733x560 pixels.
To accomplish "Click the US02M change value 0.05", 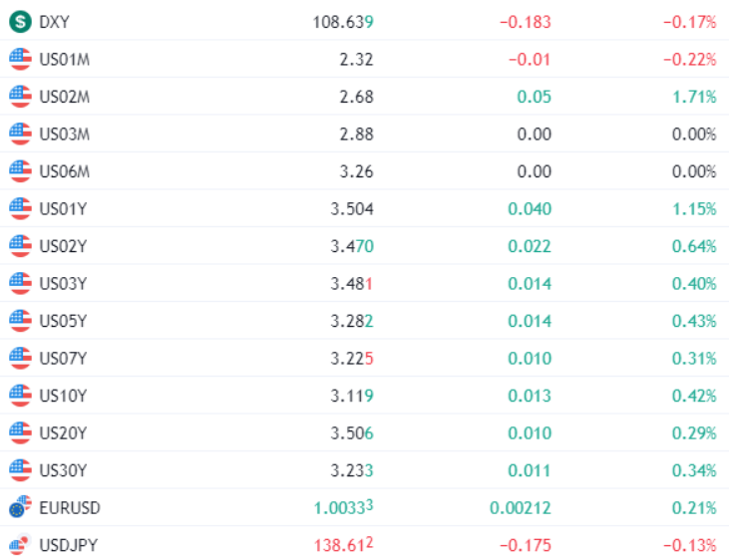I will click(535, 97).
